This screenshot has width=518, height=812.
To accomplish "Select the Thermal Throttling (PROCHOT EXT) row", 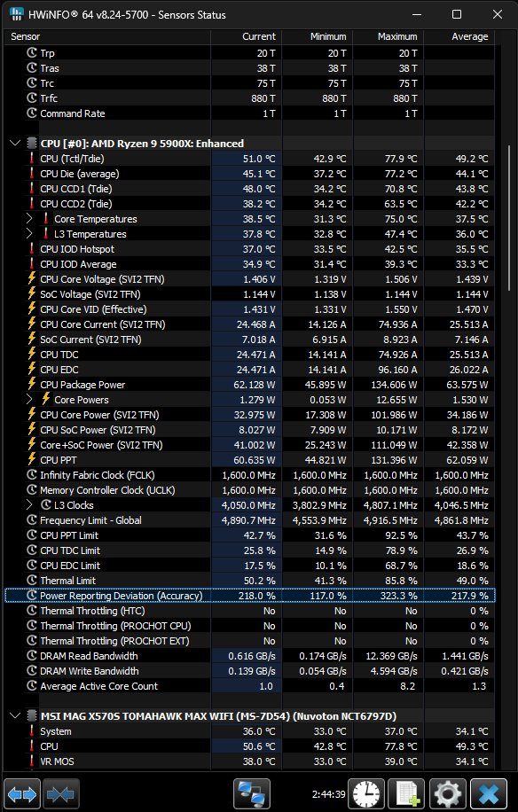I will tap(249, 641).
